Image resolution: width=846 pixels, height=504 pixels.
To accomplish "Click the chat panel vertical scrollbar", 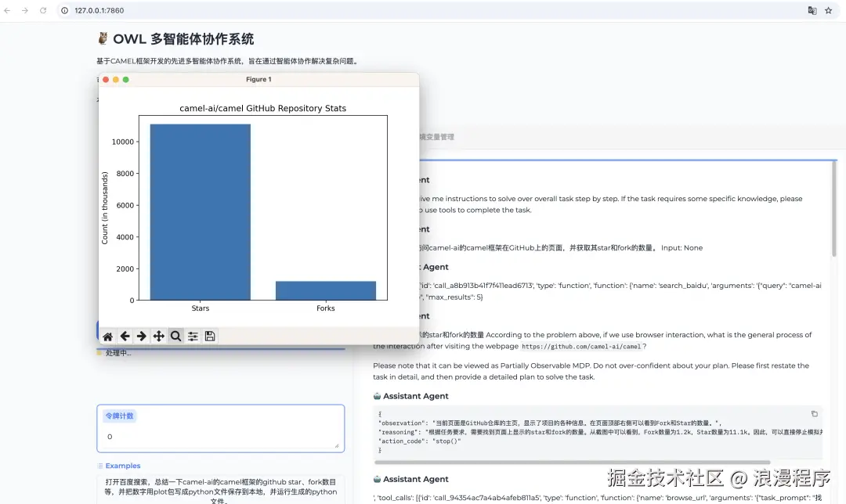I will [834, 211].
